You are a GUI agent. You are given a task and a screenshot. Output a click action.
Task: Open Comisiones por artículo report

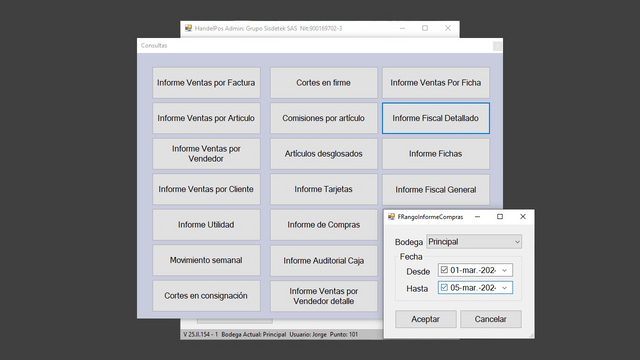coord(324,118)
